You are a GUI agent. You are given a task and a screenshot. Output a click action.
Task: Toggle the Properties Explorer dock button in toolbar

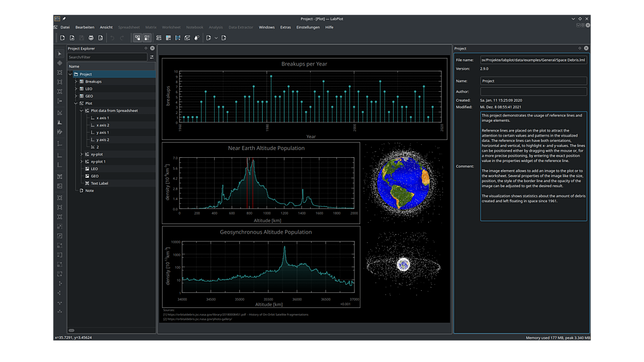(147, 38)
